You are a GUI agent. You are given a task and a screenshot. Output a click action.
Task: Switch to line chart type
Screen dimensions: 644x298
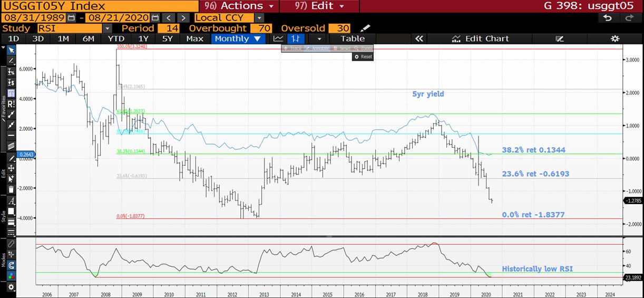[x=278, y=39]
